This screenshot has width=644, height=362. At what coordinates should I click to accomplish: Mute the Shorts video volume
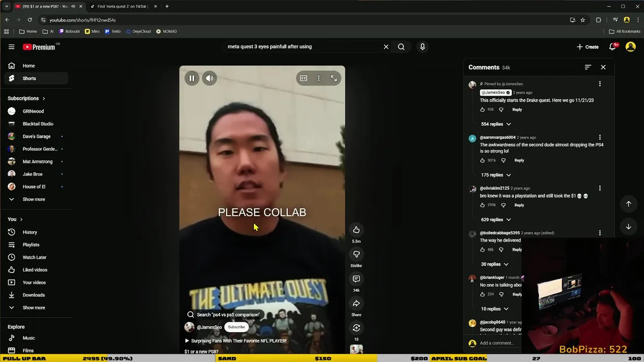coord(209,78)
